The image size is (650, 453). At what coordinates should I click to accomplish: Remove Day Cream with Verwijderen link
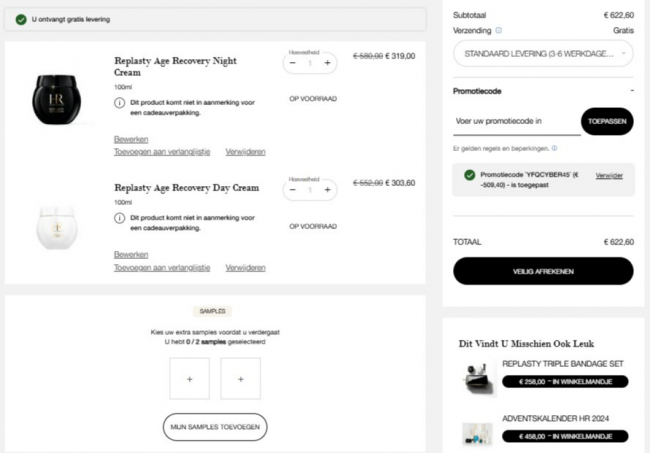pyautogui.click(x=245, y=268)
